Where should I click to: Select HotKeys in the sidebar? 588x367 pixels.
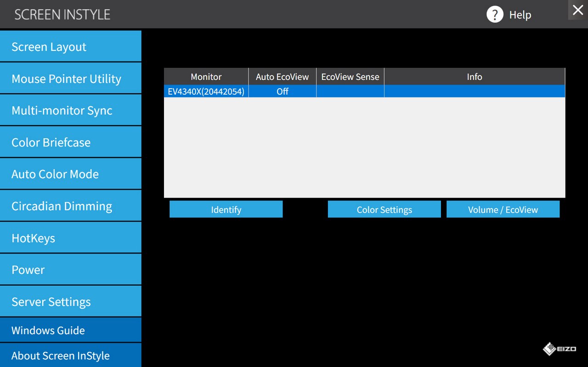click(71, 238)
